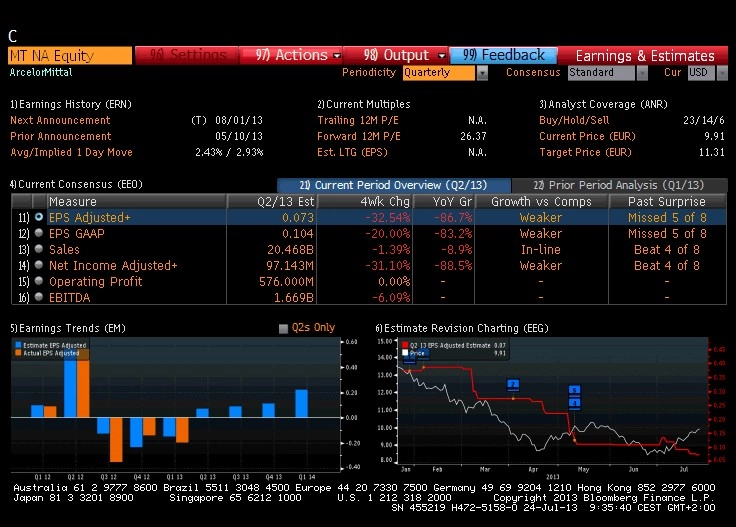Click the Measure column header

(x=137, y=201)
